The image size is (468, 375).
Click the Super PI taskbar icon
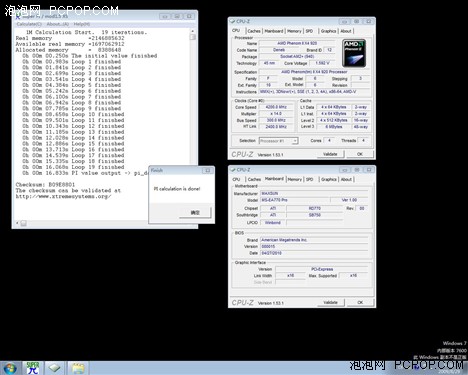(x=33, y=368)
